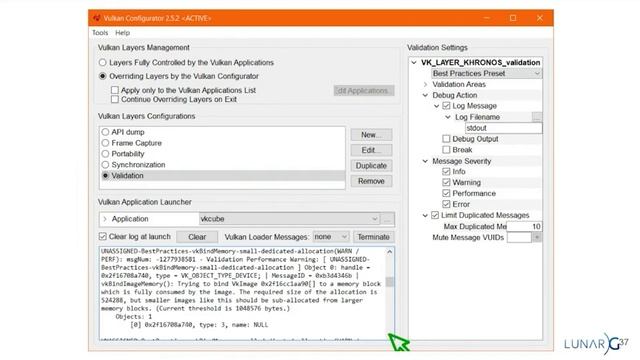Click the browse button next to vkcube
Image resolution: width=640 pixels, height=360 pixels.
pyautogui.click(x=387, y=219)
